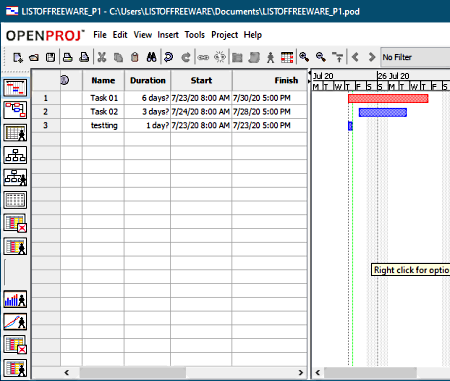Open the upper Resource Usage detail view

[15, 246]
